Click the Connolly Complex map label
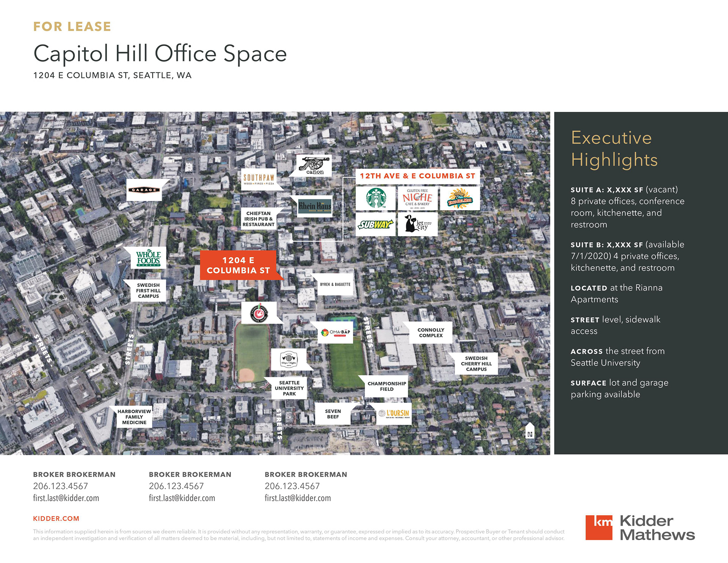Viewport: 728px width, 563px height. pyautogui.click(x=431, y=333)
